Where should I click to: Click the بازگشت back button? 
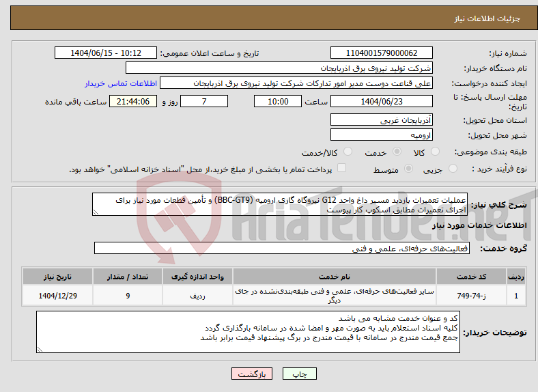coord(252,374)
